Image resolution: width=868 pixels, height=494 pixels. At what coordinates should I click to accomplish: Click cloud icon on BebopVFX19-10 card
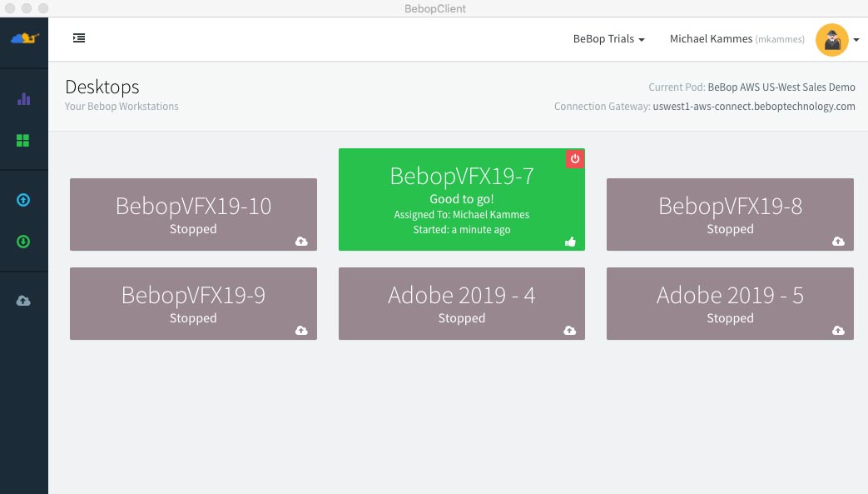(x=301, y=242)
